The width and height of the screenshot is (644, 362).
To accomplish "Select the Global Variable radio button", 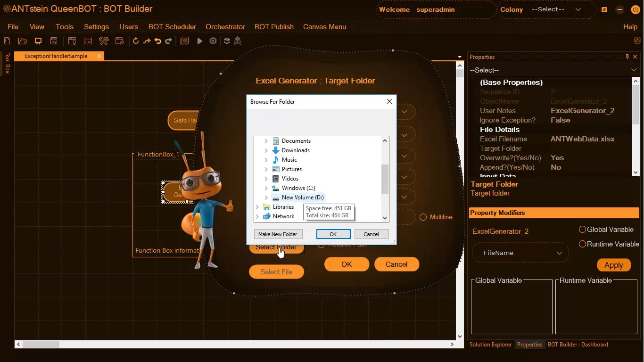I will point(582,230).
